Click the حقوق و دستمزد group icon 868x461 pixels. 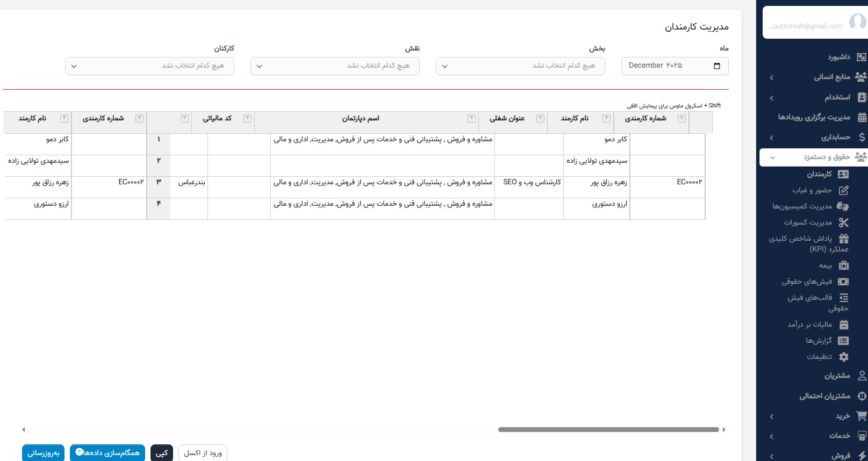[861, 157]
